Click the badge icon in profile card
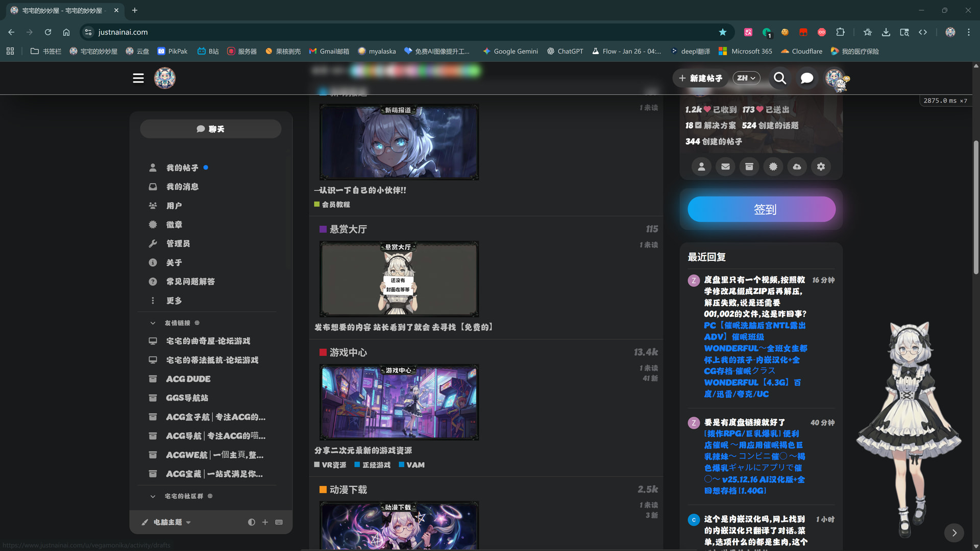980x551 pixels. (773, 167)
